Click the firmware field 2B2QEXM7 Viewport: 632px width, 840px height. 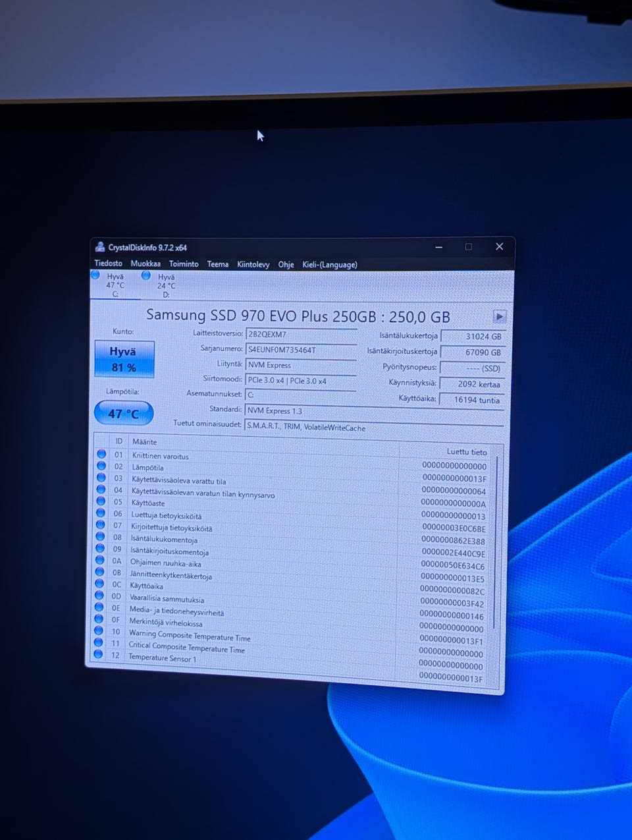pyautogui.click(x=301, y=334)
